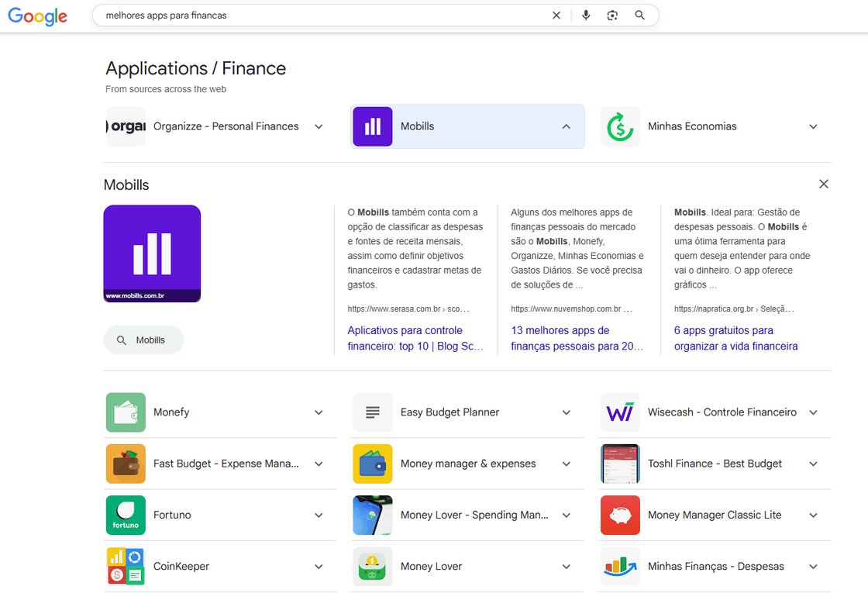Open link to 13 melhores apps article

click(x=577, y=338)
